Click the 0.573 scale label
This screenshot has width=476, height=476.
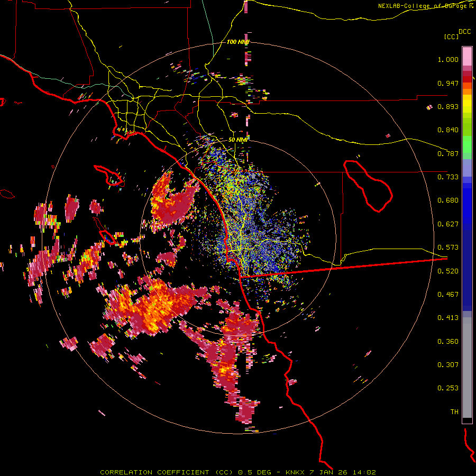(448, 248)
